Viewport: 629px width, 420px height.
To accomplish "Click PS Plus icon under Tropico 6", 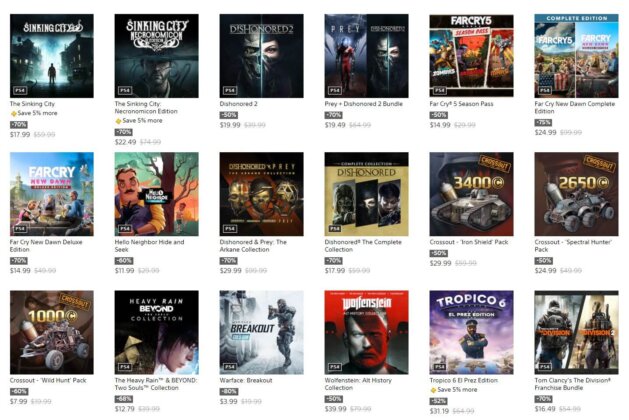I will tap(433, 390).
